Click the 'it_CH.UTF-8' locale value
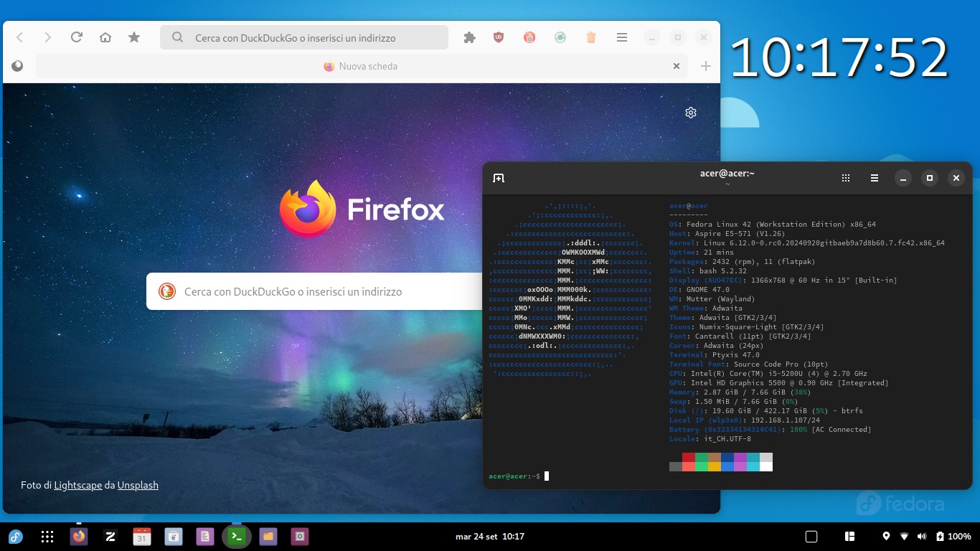This screenshot has width=980, height=551. click(727, 439)
